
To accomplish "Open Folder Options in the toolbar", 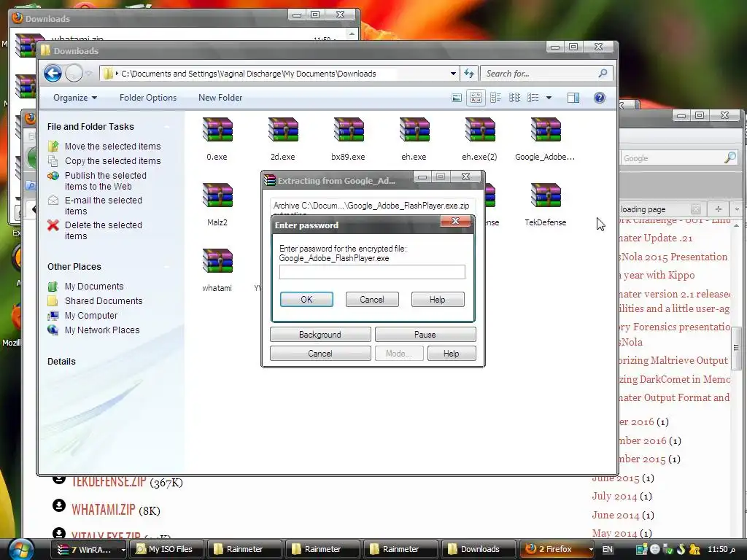I will coord(147,98).
